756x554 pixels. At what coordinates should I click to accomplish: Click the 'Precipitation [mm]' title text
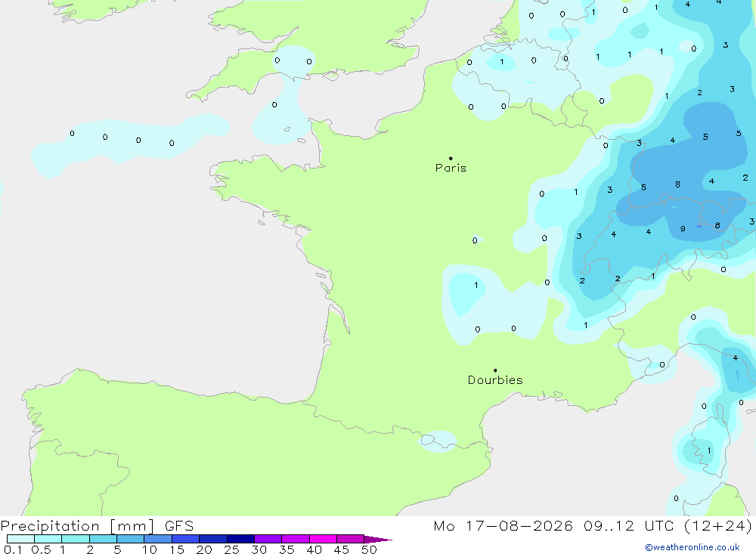[77, 526]
